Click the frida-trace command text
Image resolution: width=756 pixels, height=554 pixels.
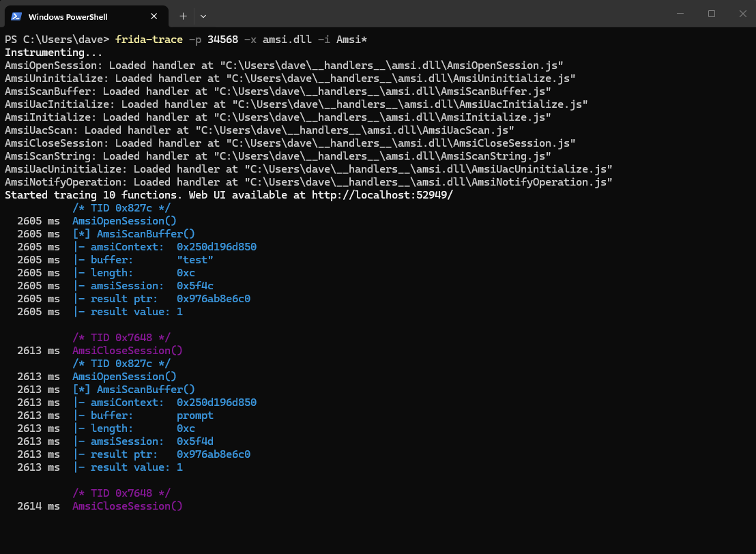click(x=149, y=40)
